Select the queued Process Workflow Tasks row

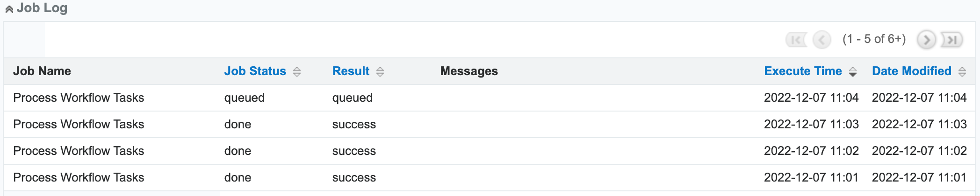coord(79,98)
